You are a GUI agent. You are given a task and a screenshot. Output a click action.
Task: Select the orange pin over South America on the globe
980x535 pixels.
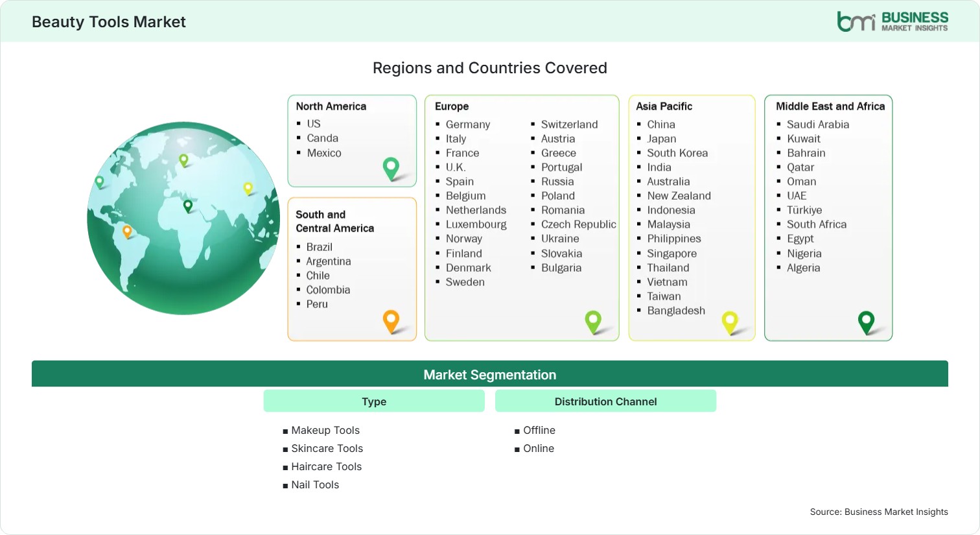pyautogui.click(x=127, y=232)
